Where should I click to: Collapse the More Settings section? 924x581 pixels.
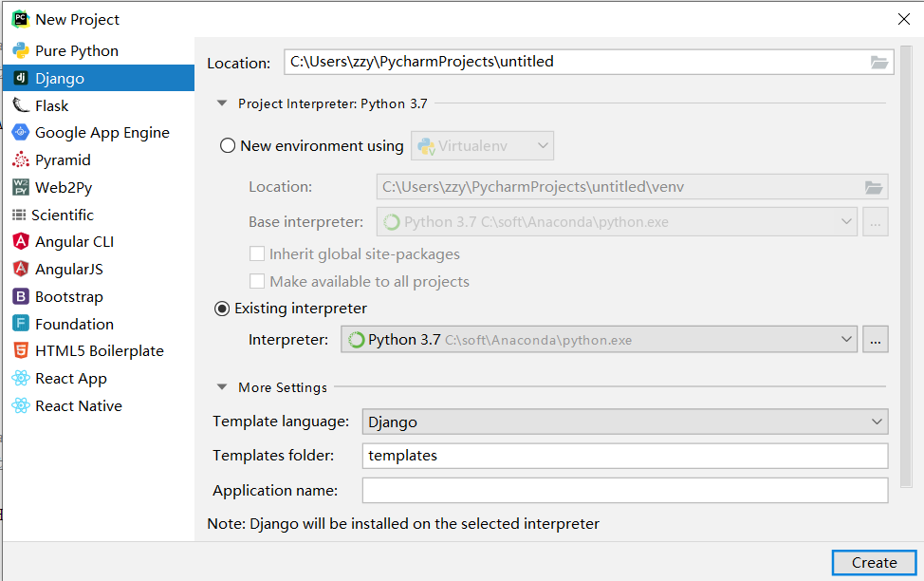click(x=222, y=387)
